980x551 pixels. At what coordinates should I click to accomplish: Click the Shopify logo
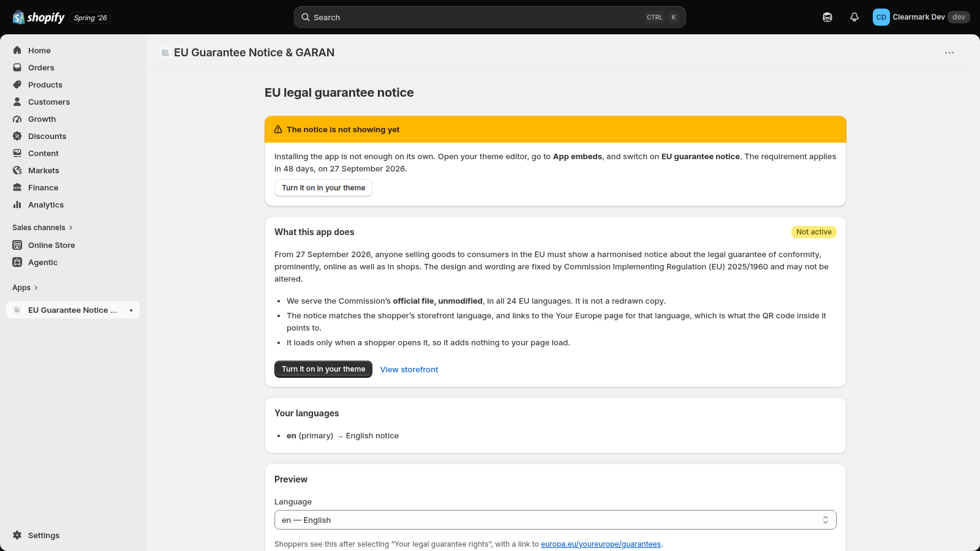[x=39, y=17]
